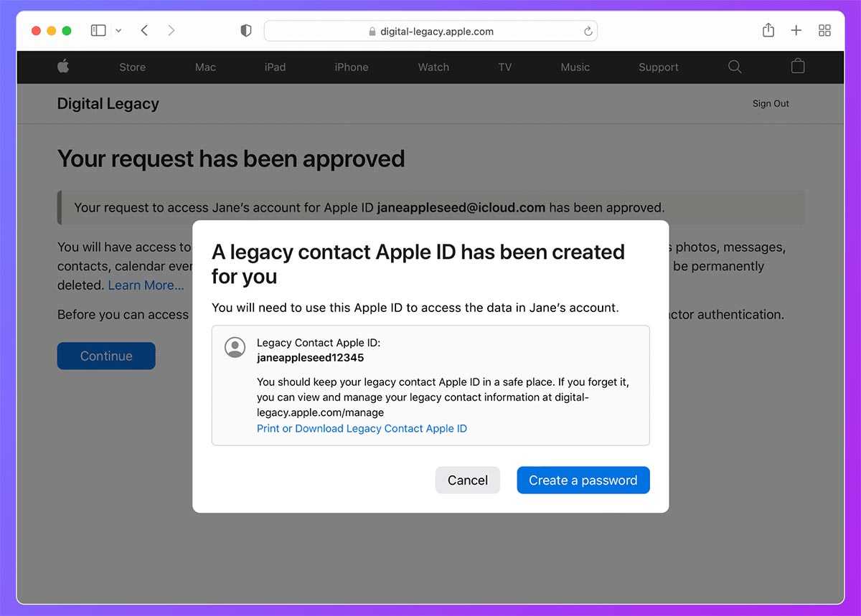Image resolution: width=861 pixels, height=616 pixels.
Task: Click the privacy shield icon
Action: coord(246,31)
